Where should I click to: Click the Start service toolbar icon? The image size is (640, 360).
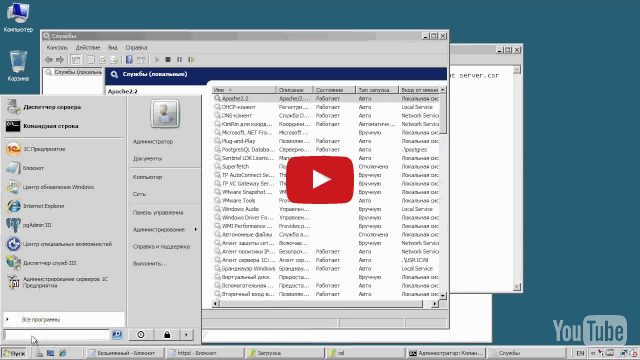pyautogui.click(x=157, y=60)
